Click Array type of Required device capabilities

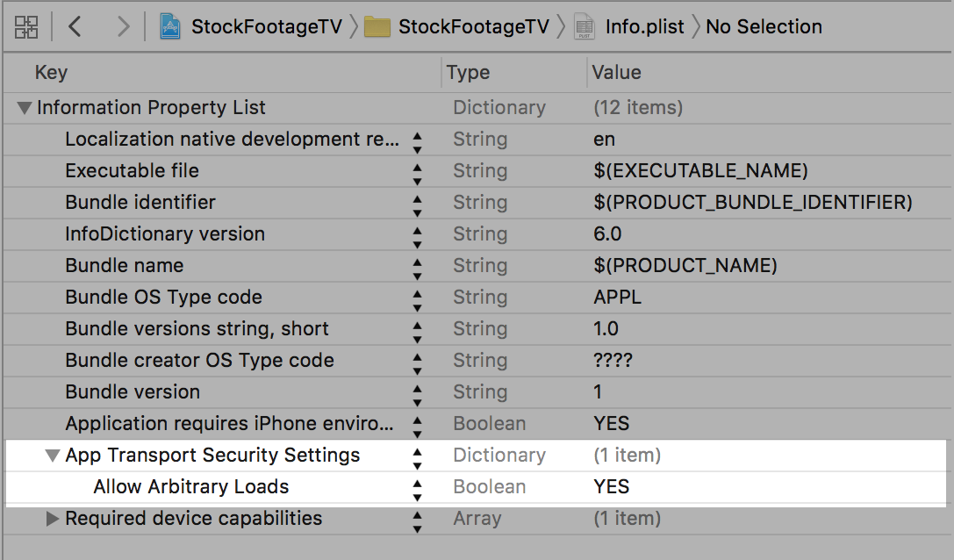pyautogui.click(x=477, y=519)
